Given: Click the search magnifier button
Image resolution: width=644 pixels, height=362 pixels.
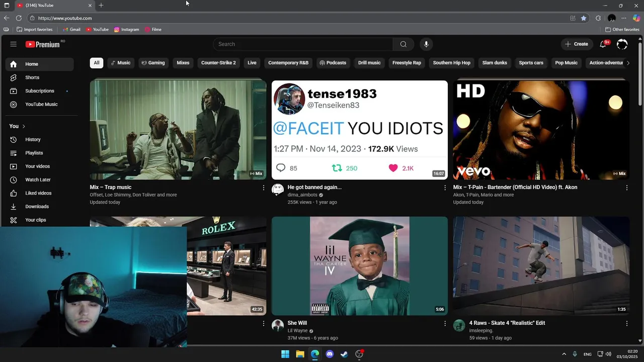Looking at the screenshot, I should (x=404, y=44).
